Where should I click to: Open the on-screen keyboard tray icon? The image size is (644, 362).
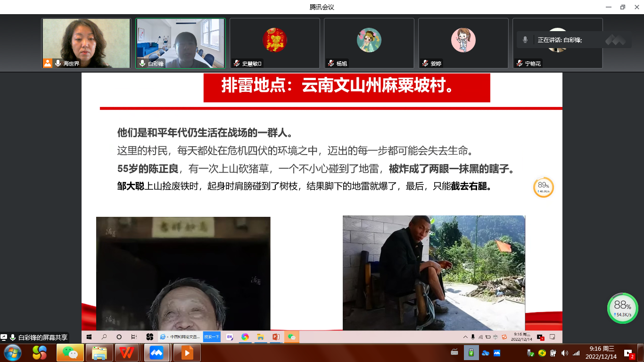click(x=454, y=352)
